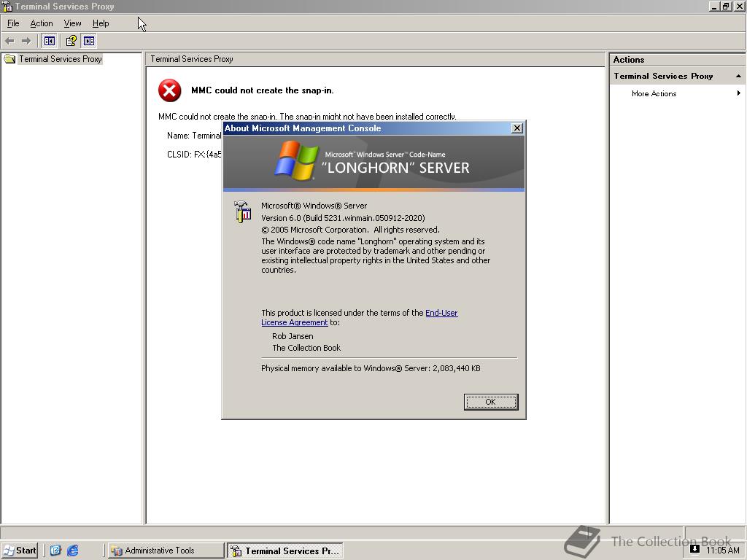Click the Start button
The height and width of the screenshot is (560, 747).
pyautogui.click(x=20, y=551)
